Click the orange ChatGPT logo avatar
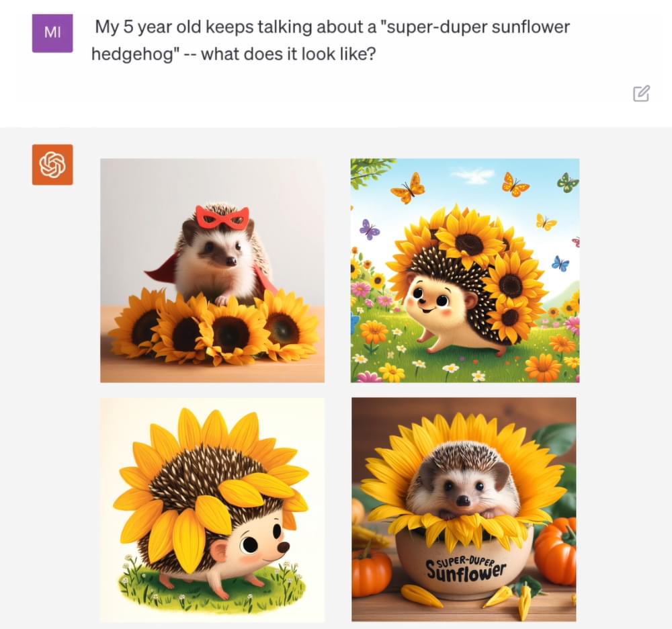 [52, 165]
